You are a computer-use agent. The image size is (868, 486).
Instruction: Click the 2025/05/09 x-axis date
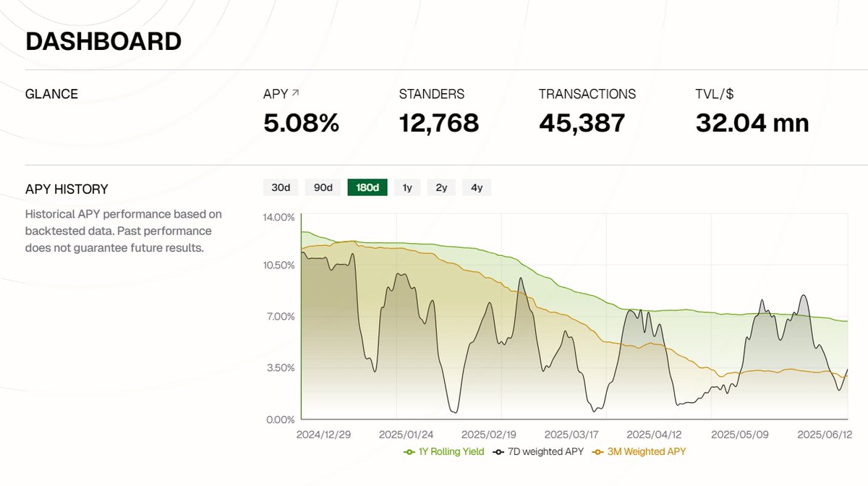click(x=741, y=435)
